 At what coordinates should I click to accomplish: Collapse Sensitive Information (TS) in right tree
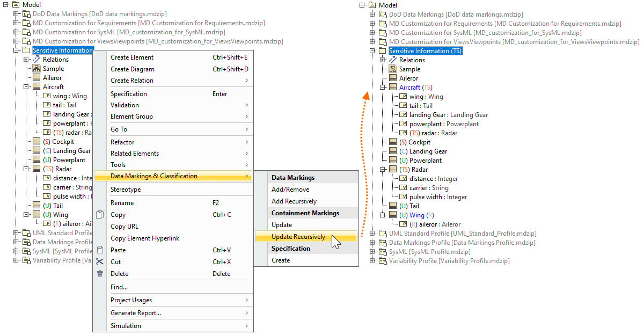(x=372, y=51)
